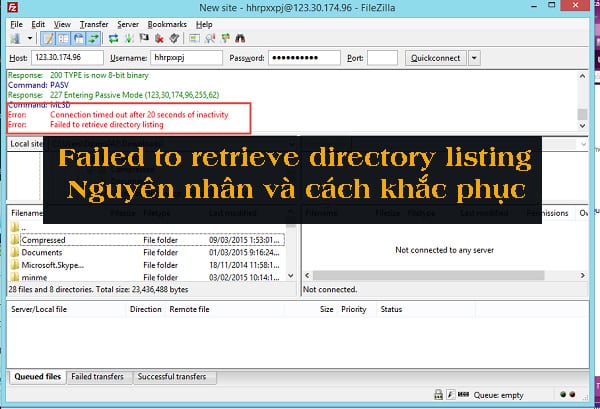
Task: Click the Password input field
Action: tap(304, 58)
